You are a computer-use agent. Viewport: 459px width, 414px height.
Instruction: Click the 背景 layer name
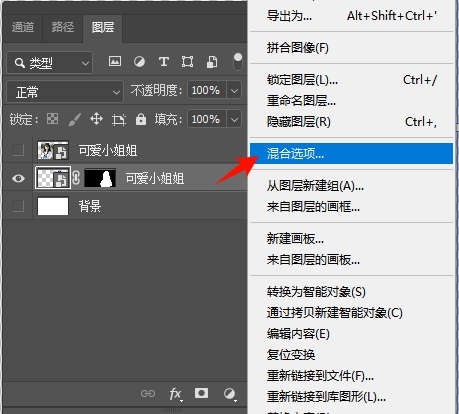90,206
